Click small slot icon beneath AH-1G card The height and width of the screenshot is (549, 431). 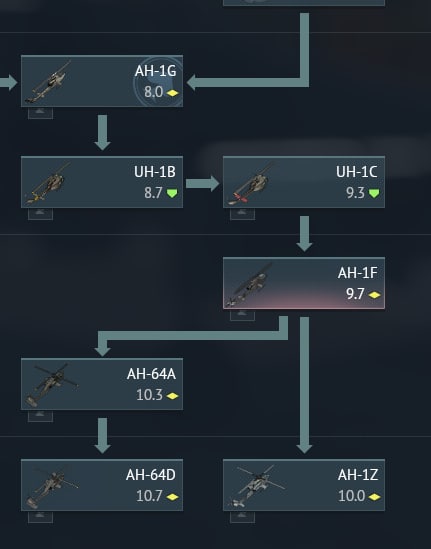(41, 113)
